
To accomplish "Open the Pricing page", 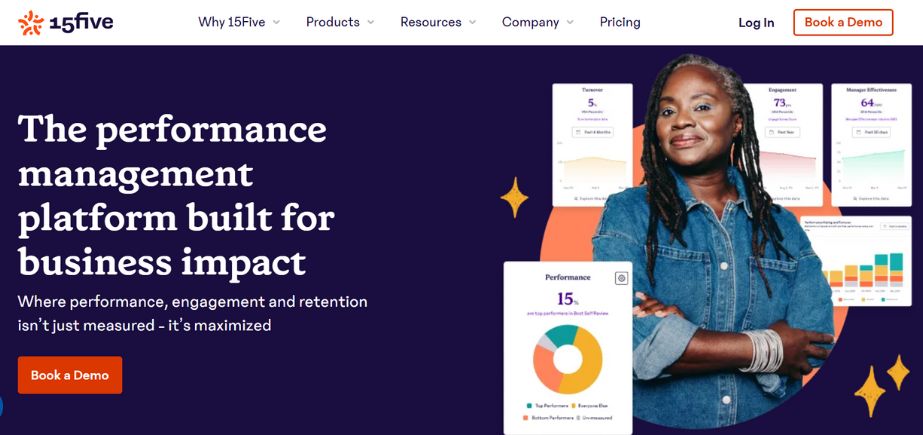I will pos(620,22).
